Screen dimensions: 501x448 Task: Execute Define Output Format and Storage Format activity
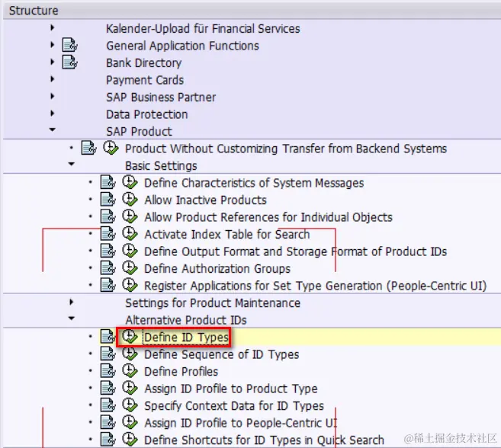click(x=130, y=251)
